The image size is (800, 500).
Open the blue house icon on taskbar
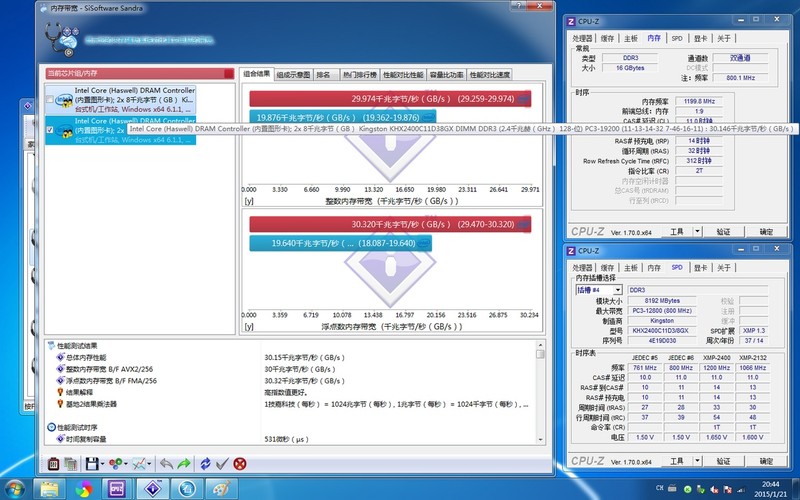pos(187,489)
